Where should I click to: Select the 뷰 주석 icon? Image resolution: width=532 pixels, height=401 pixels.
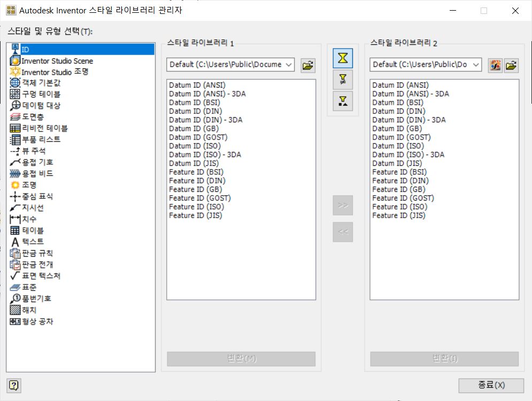(16, 151)
